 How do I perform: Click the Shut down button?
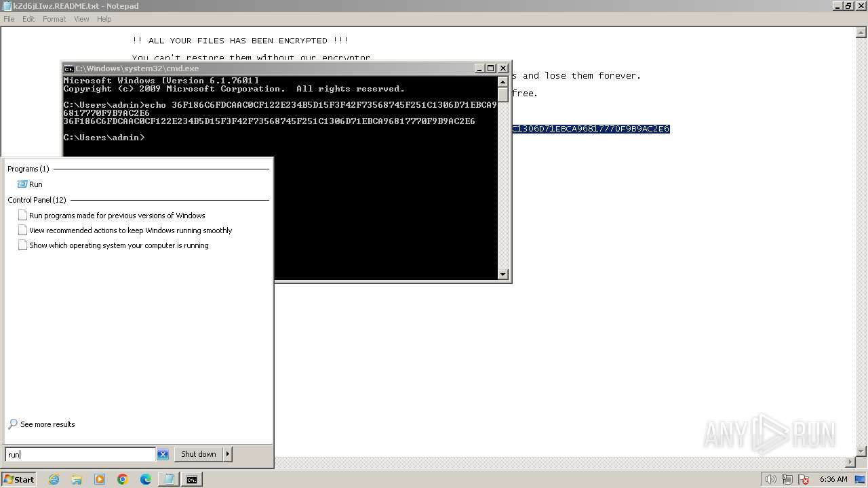tap(199, 454)
